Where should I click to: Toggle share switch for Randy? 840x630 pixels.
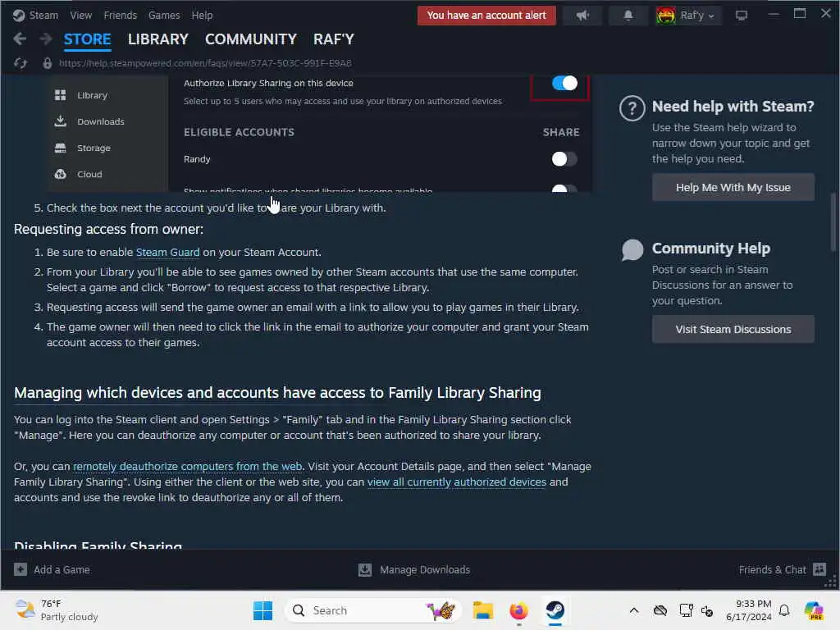pyautogui.click(x=564, y=159)
